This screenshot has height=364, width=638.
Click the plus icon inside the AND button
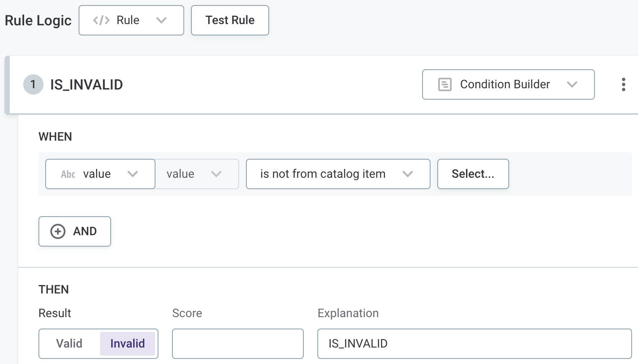pos(57,231)
